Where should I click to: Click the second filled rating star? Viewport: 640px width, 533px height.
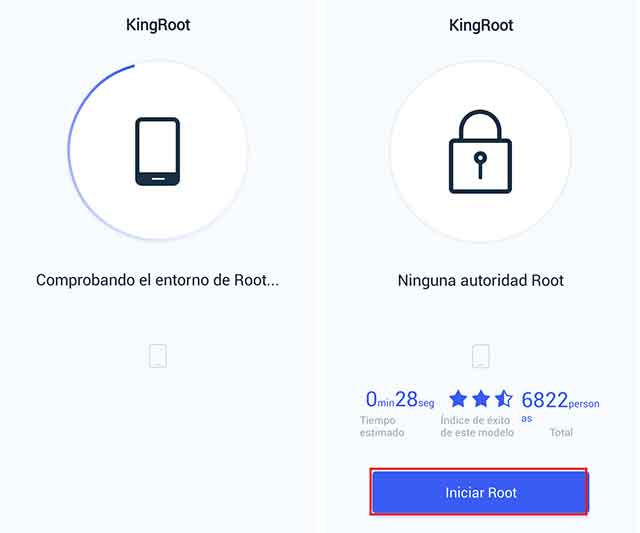click(x=481, y=399)
